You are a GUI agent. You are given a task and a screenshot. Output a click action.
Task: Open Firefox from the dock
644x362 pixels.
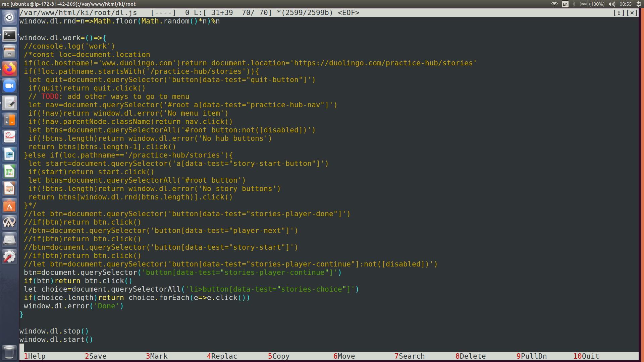[x=9, y=69]
